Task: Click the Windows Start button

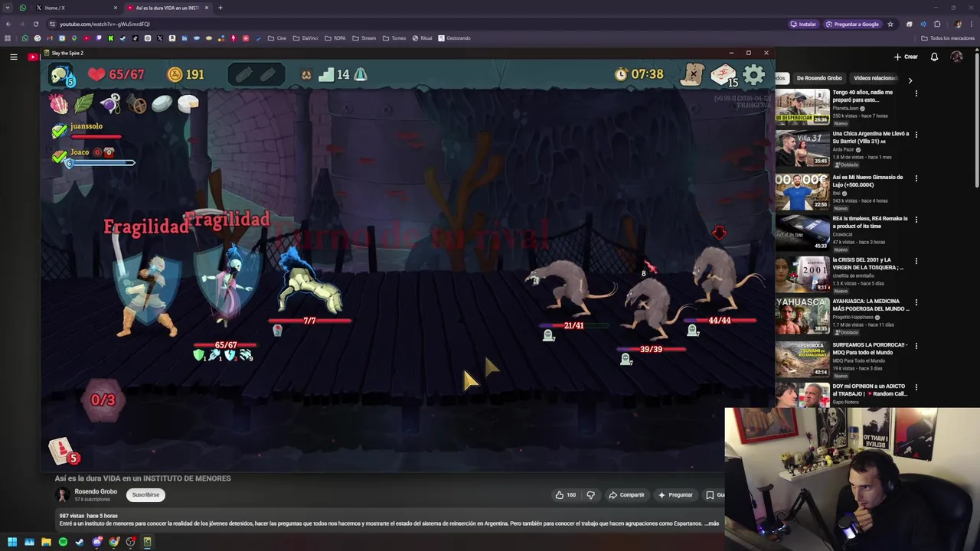Action: point(12,542)
